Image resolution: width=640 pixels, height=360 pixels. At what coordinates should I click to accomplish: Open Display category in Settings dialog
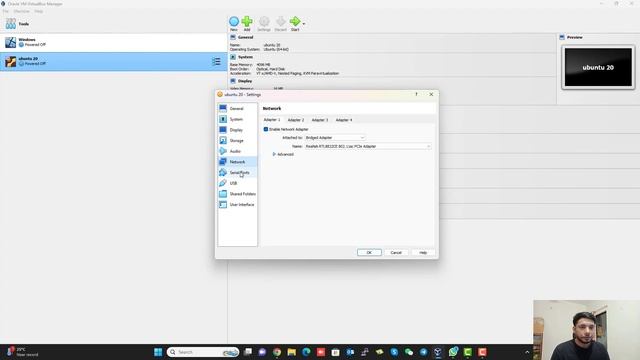(x=238, y=130)
